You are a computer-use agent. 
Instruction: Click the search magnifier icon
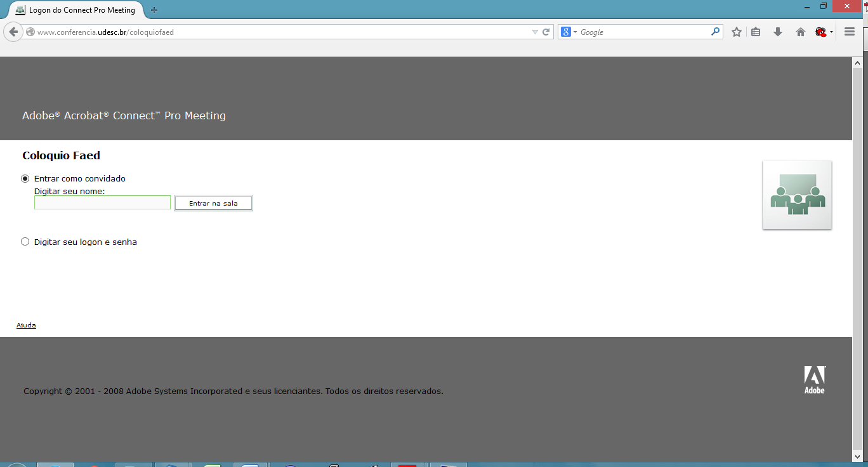tap(716, 31)
